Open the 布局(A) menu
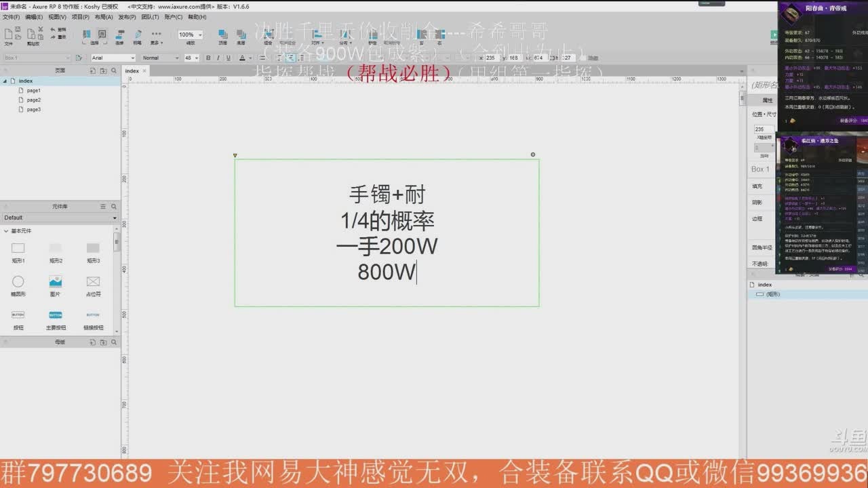 [x=104, y=17]
